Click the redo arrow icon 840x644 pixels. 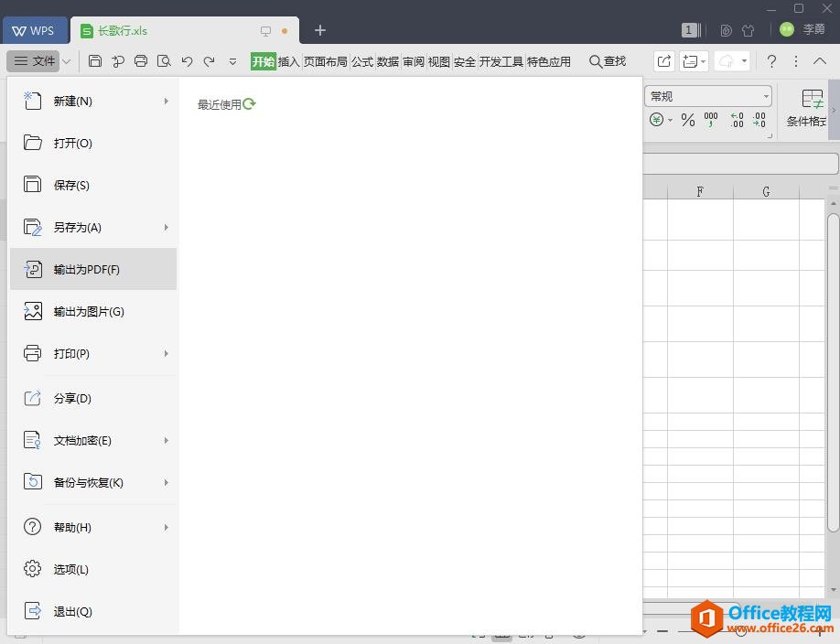point(210,61)
